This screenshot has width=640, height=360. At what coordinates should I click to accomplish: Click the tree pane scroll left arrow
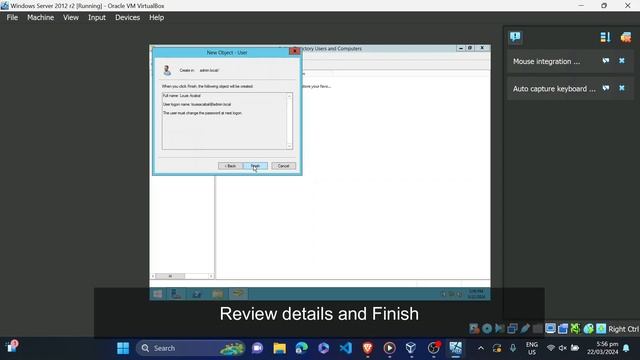pos(153,276)
